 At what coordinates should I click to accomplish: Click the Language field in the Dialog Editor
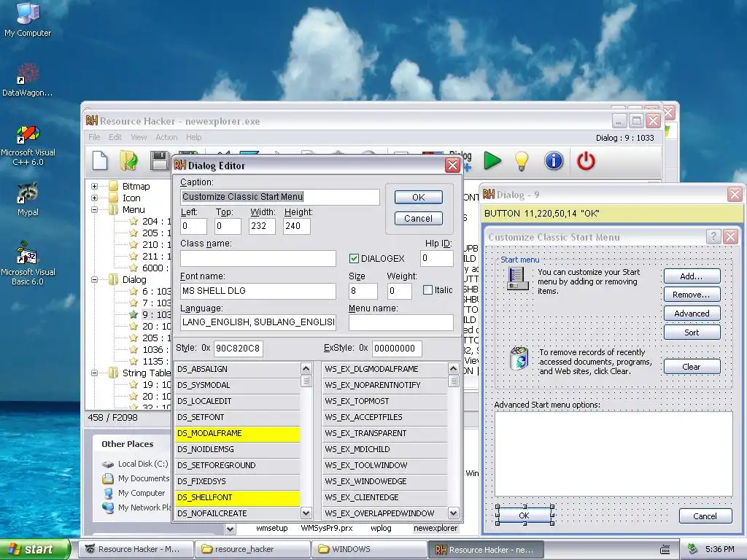(258, 322)
